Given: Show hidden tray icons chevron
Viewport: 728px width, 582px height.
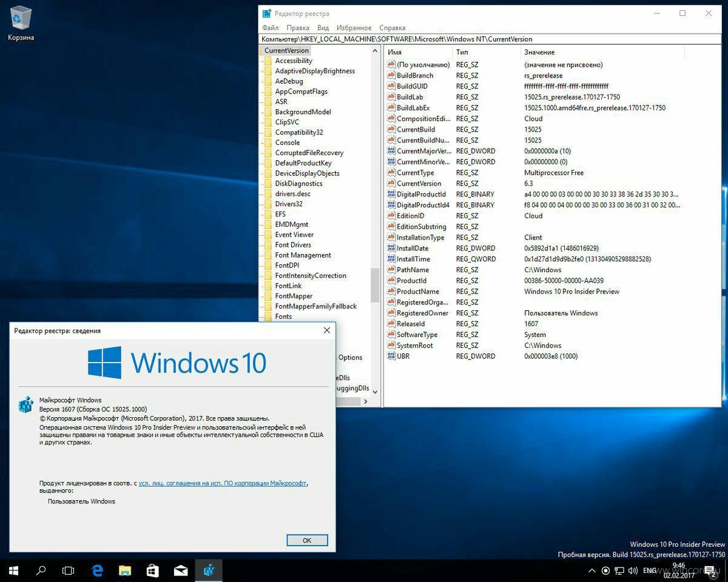Looking at the screenshot, I should 592,570.
